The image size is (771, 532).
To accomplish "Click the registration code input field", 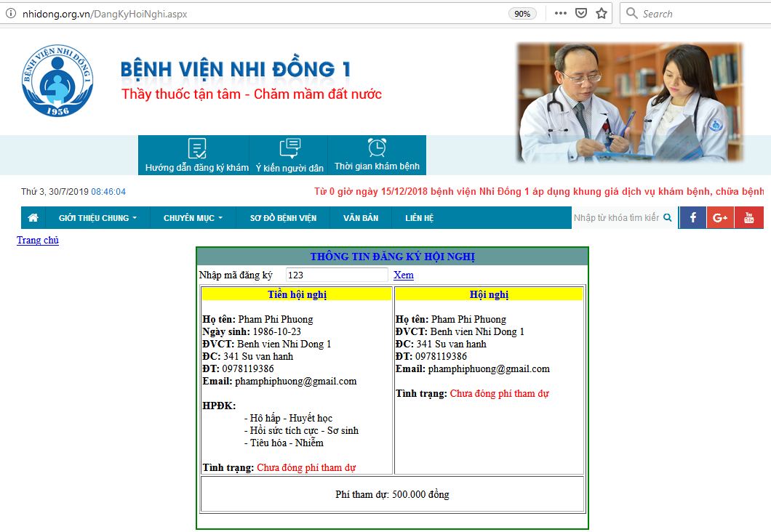I will (x=337, y=275).
